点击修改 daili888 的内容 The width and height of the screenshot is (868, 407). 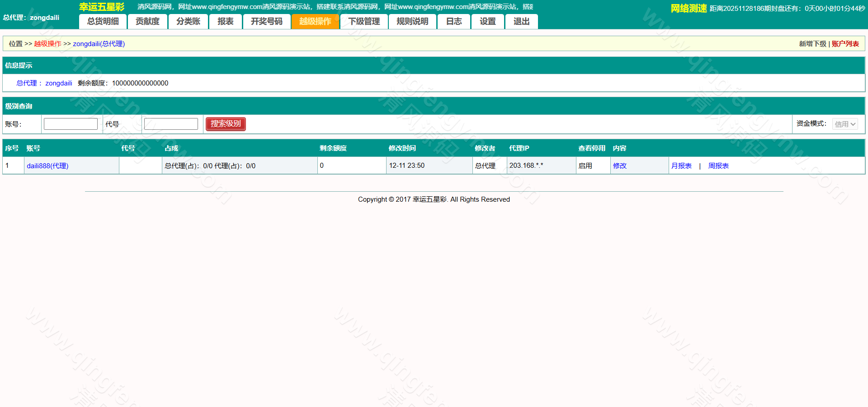point(619,166)
